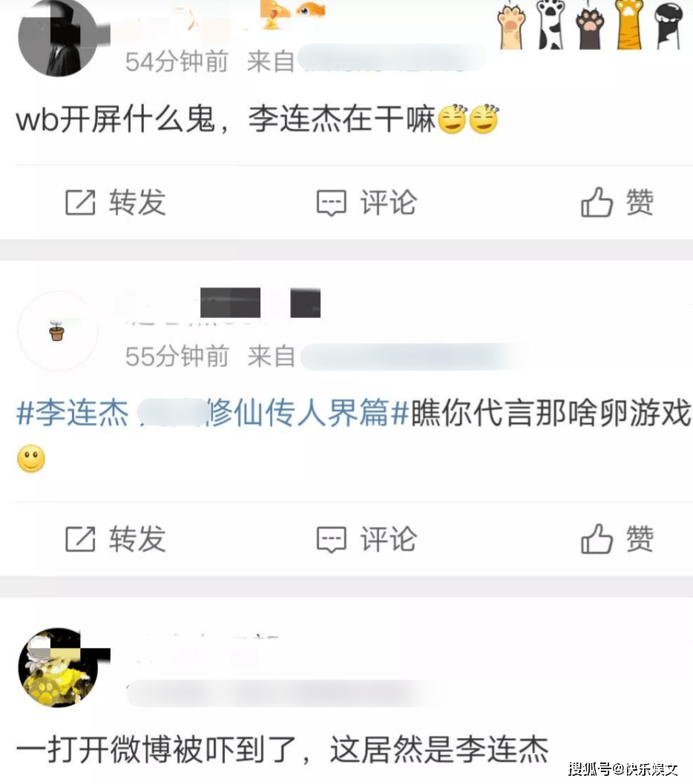Tap 转发 label on first post
The height and width of the screenshot is (784, 693).
pos(137,203)
